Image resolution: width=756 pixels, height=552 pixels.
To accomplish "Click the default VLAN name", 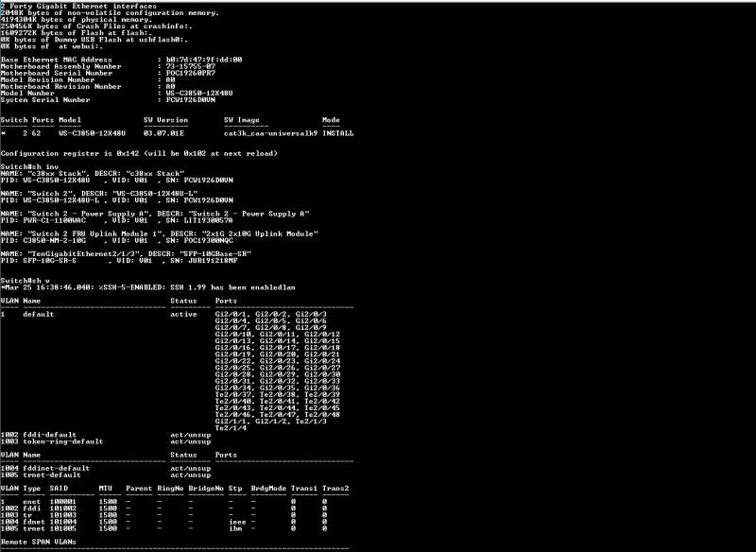I will click(39, 315).
